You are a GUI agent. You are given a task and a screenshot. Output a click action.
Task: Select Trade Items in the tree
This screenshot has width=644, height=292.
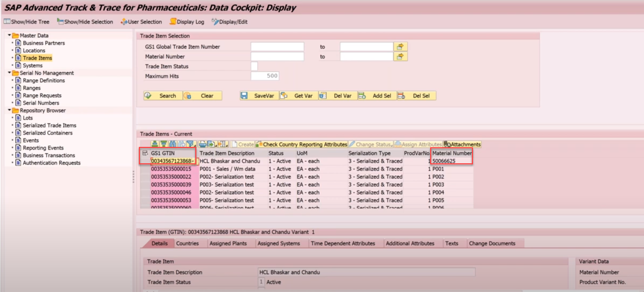coord(37,58)
